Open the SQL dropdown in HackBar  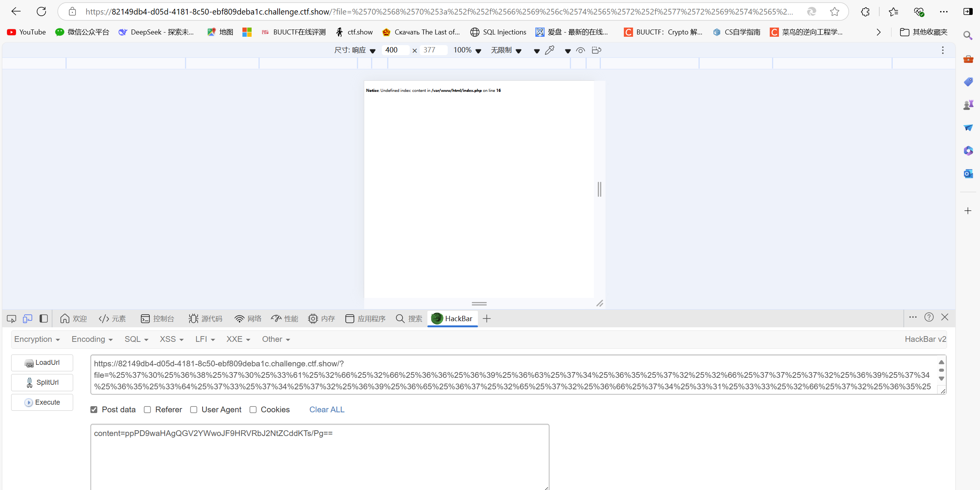tap(136, 339)
